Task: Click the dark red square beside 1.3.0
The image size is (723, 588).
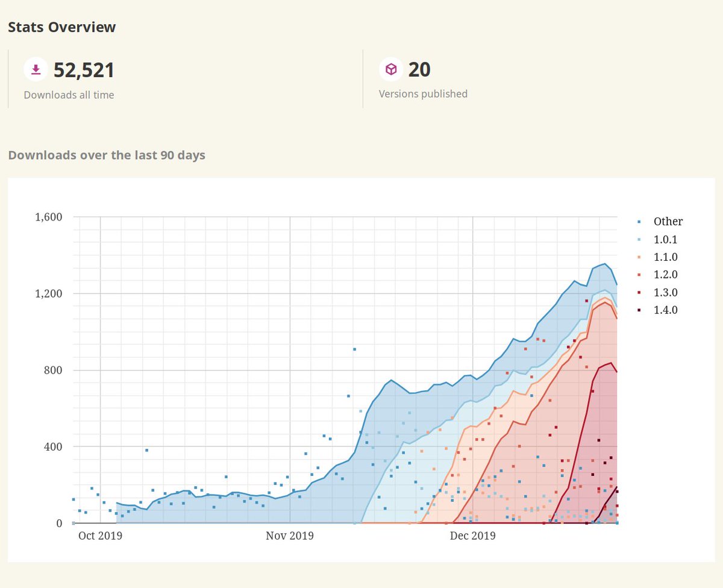Action: pos(640,292)
